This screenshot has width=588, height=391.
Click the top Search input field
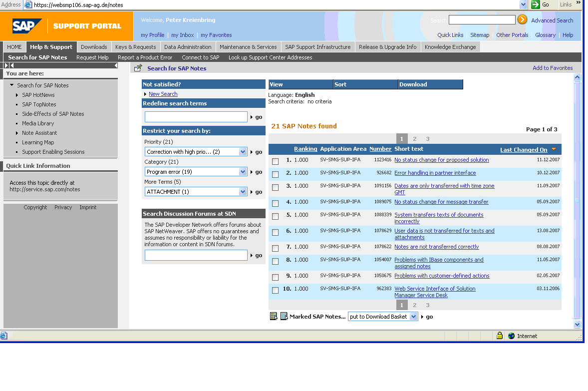482,20
